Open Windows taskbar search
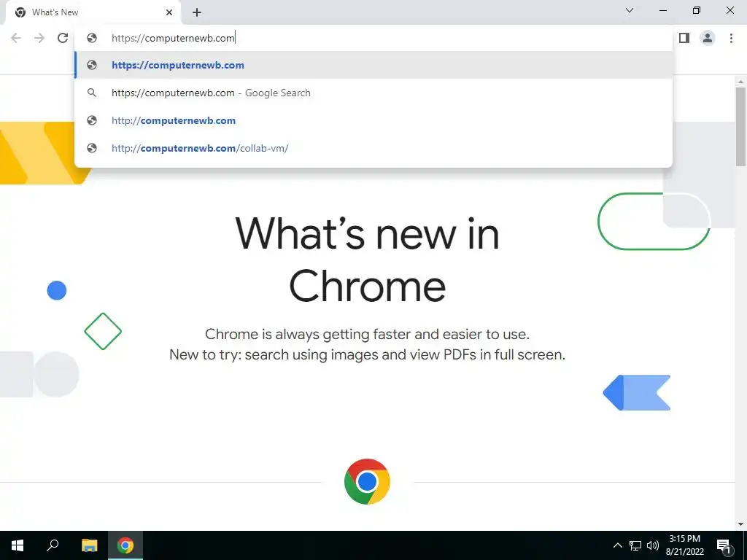 coord(53,545)
